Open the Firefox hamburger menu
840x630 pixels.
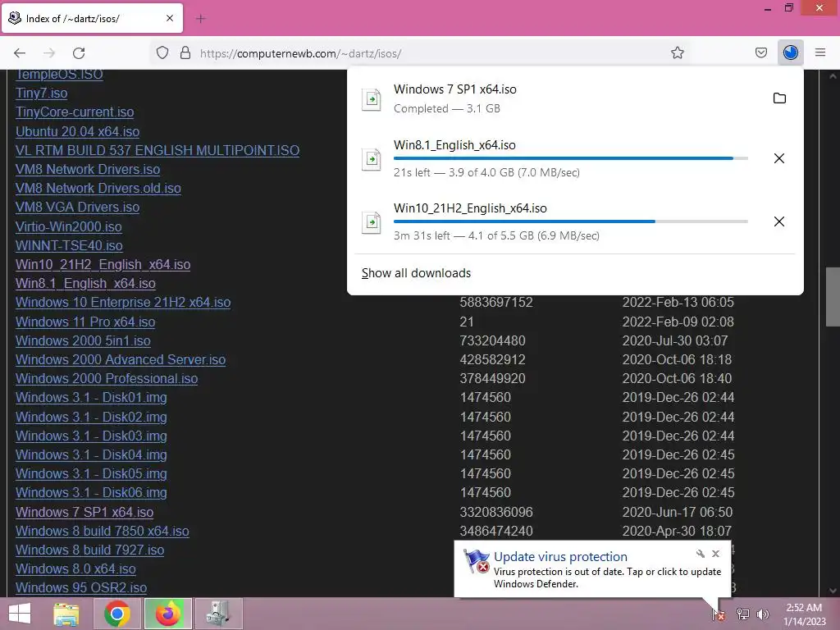(x=820, y=53)
